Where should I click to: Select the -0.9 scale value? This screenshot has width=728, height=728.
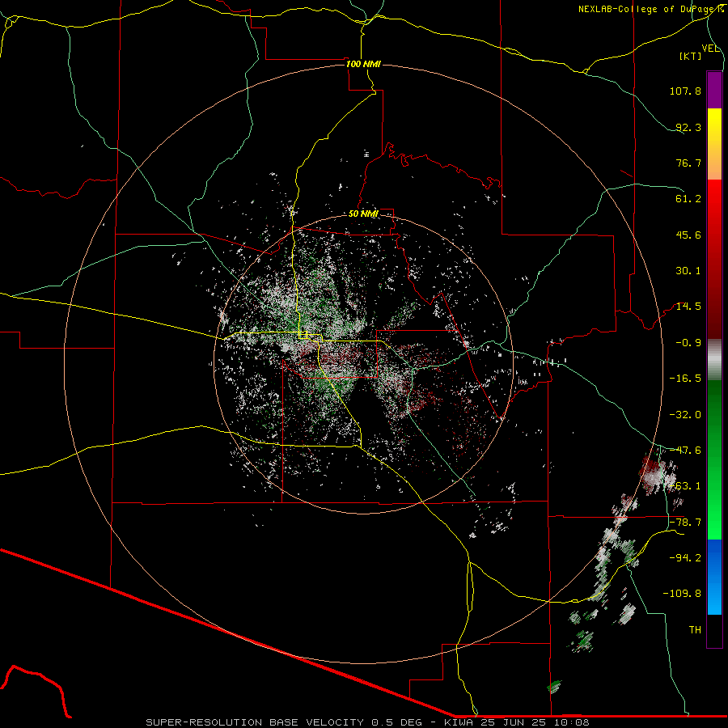pyautogui.click(x=688, y=343)
